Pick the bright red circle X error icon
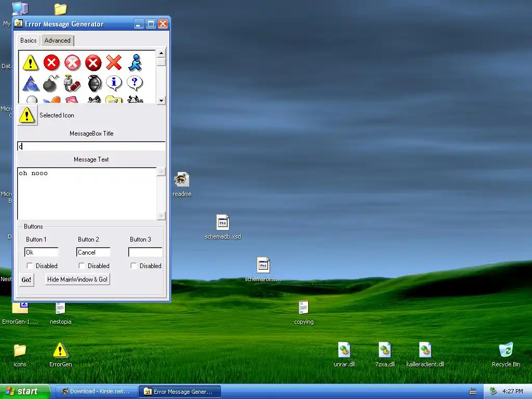Image resolution: width=532 pixels, height=399 pixels. pyautogui.click(x=51, y=63)
